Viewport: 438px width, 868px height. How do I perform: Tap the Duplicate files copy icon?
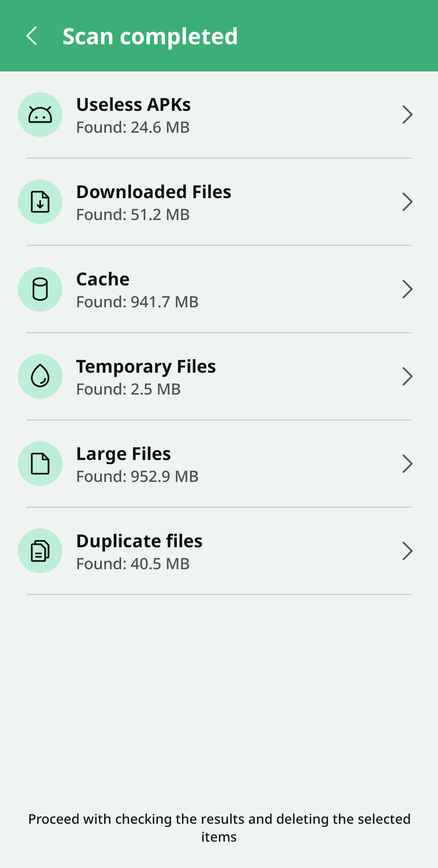(x=40, y=551)
